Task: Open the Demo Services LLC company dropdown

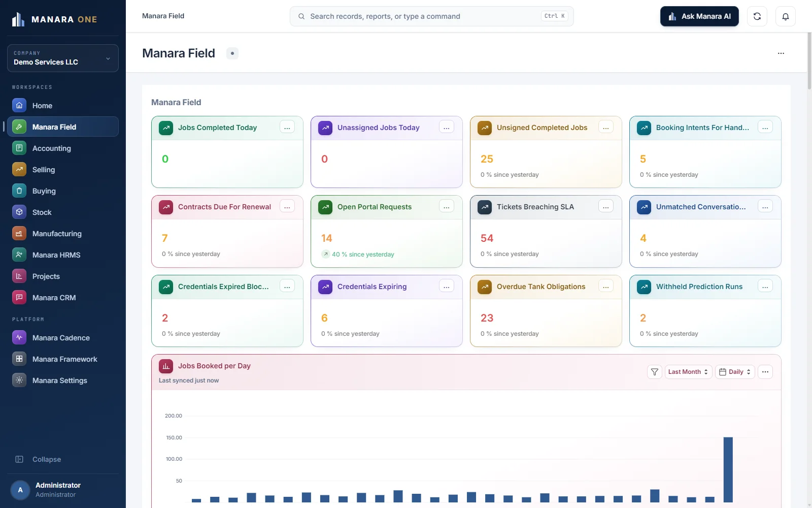Action: pyautogui.click(x=63, y=58)
